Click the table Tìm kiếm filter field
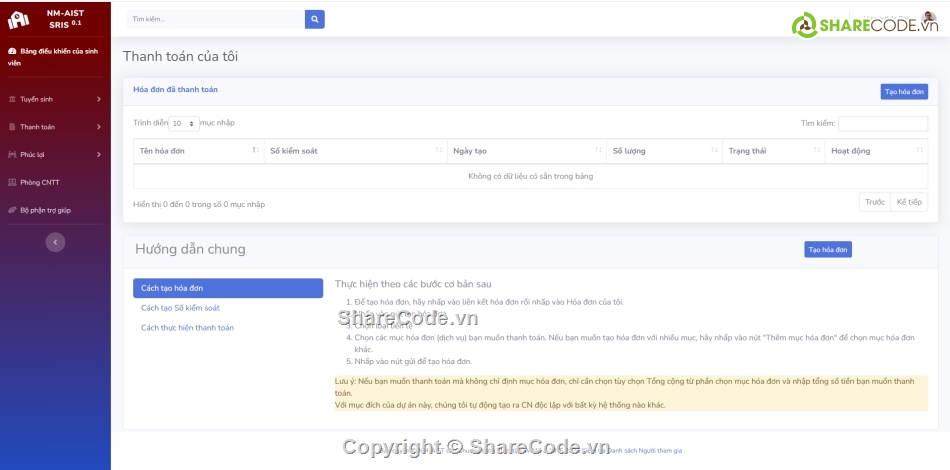Viewport: 950px width, 470px height. click(x=882, y=124)
